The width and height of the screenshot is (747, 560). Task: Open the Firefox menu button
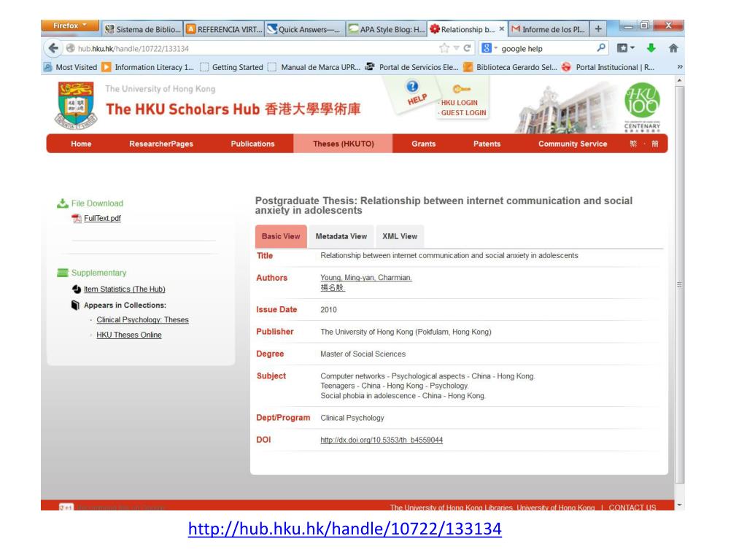[70, 26]
